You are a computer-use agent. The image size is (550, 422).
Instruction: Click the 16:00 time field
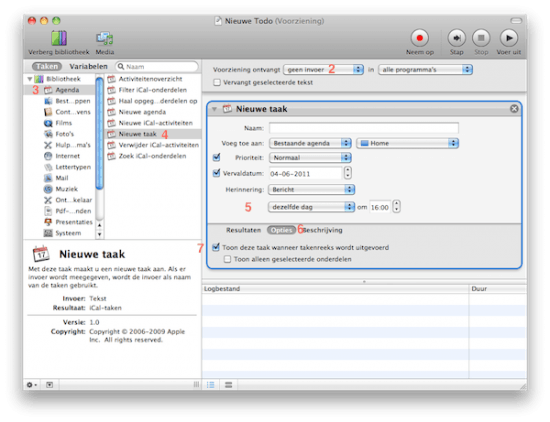pyautogui.click(x=380, y=207)
